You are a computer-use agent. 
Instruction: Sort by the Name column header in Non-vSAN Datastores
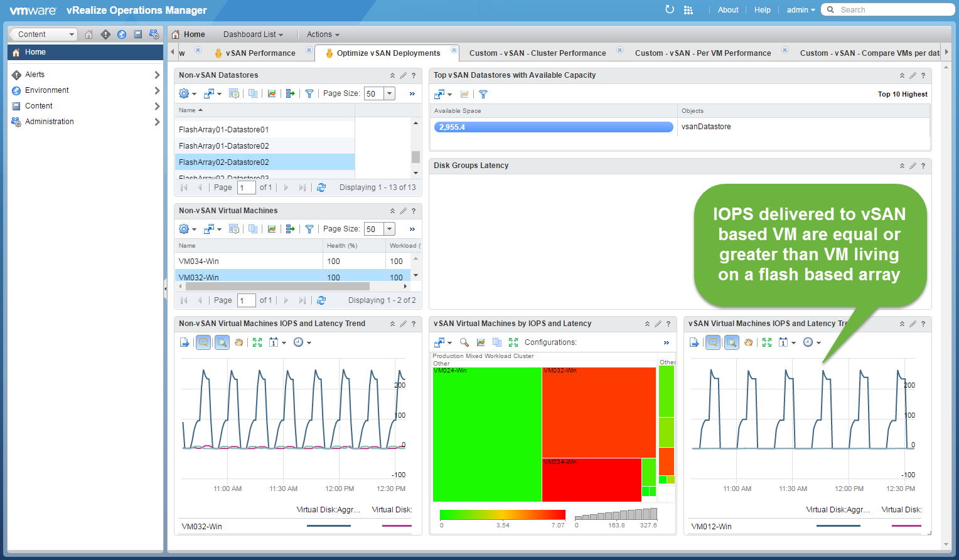(x=264, y=110)
